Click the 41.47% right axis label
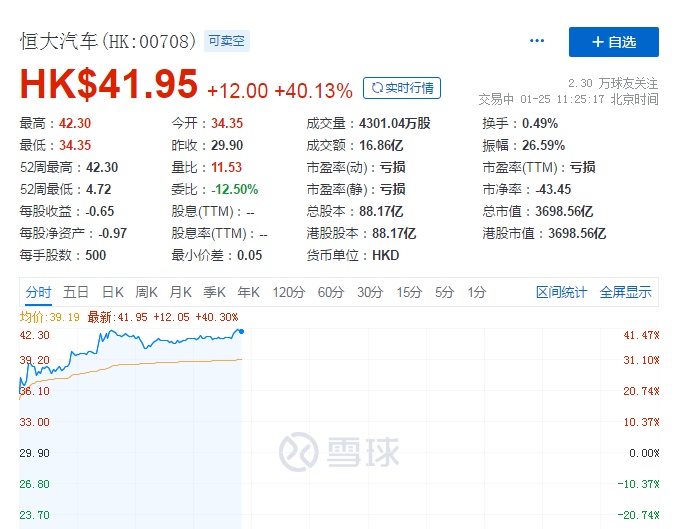 [641, 335]
